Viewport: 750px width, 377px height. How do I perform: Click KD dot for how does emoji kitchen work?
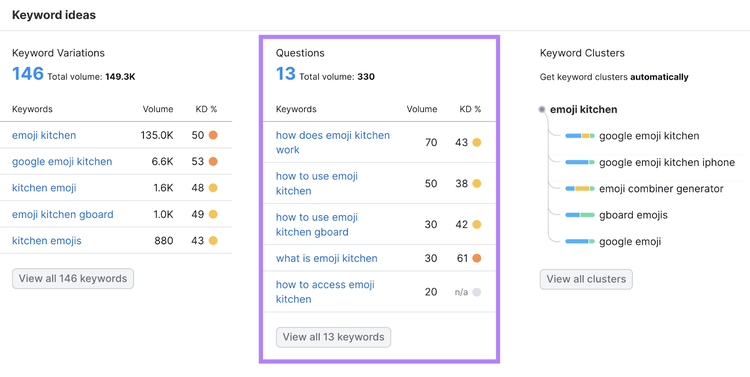pyautogui.click(x=476, y=143)
